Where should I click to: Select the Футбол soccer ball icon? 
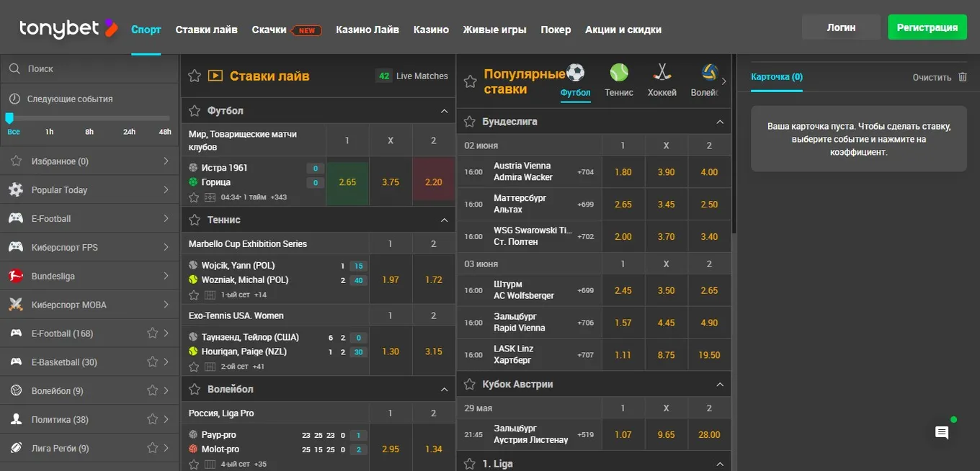[576, 72]
